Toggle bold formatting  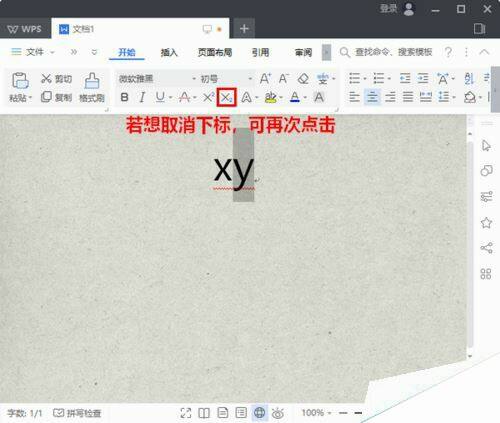(x=124, y=97)
